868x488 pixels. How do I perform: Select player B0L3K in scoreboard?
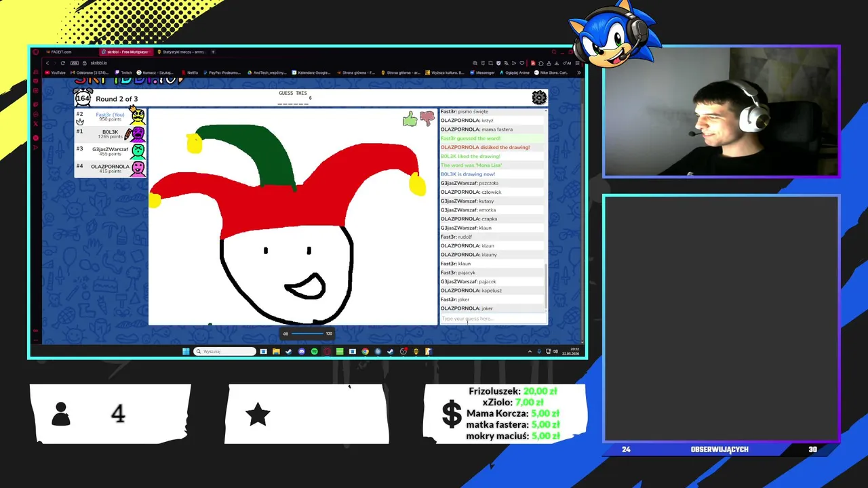coord(110,134)
